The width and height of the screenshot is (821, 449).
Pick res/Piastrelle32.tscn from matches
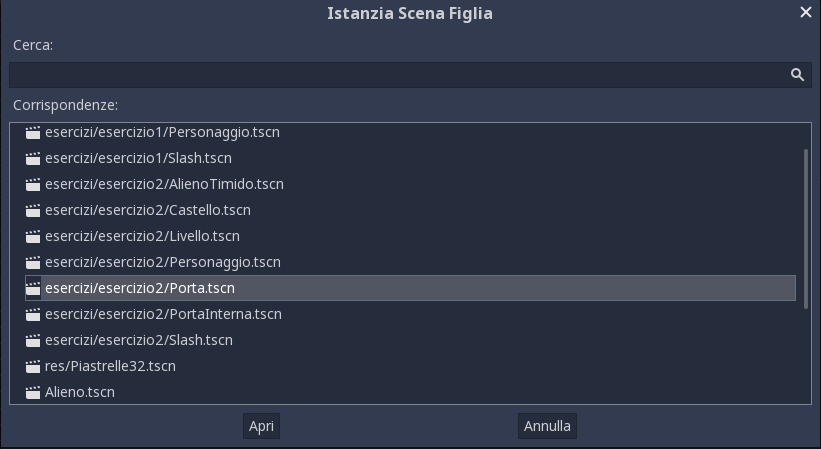410,366
